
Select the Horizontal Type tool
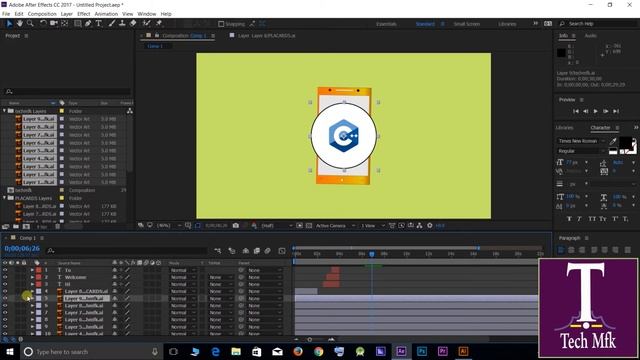pyautogui.click(x=99, y=24)
